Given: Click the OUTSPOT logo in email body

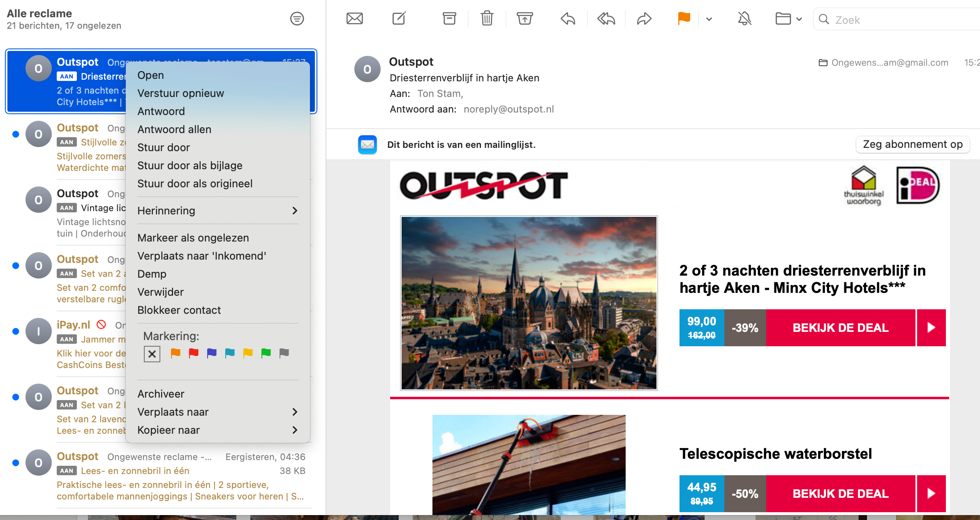Looking at the screenshot, I should pyautogui.click(x=484, y=186).
